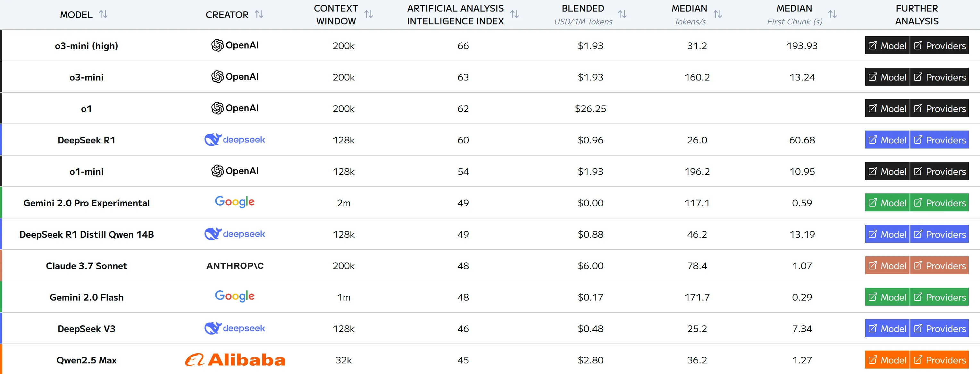
Task: Open Providers for Gemini 2.0 Pro Experimental
Action: (x=939, y=203)
